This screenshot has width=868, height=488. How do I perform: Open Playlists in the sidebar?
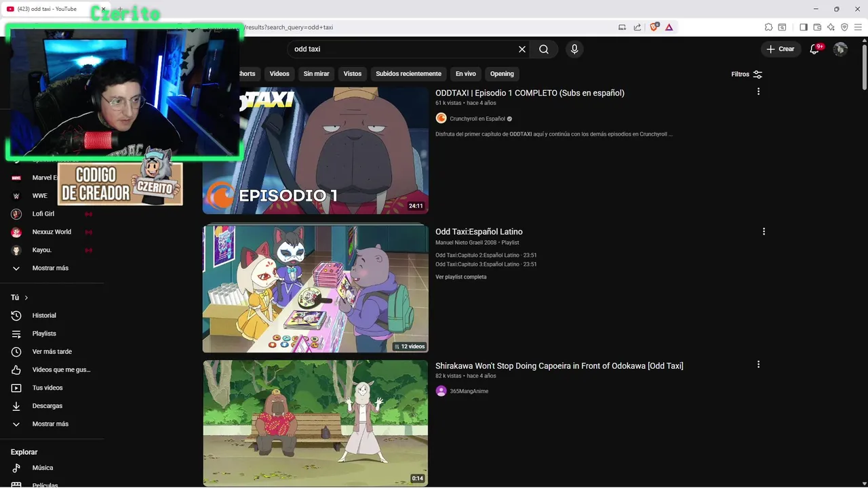tap(52, 333)
